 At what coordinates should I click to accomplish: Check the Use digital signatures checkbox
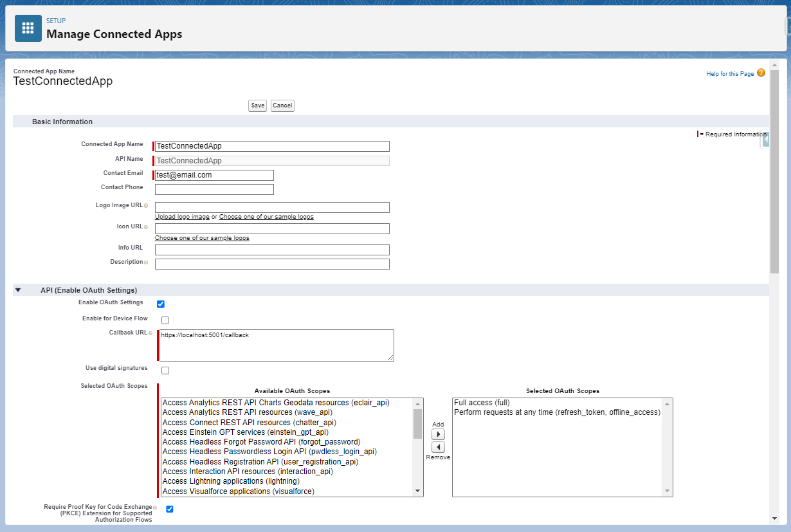[165, 371]
